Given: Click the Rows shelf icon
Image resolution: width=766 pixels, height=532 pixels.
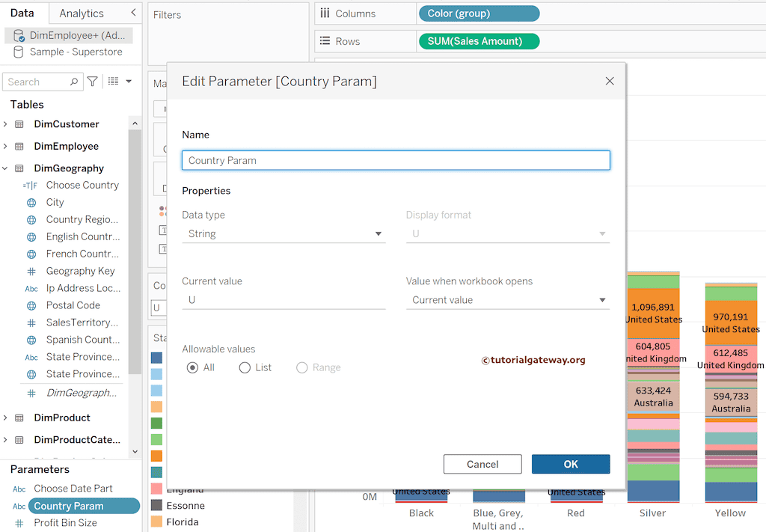Looking at the screenshot, I should click(x=325, y=40).
